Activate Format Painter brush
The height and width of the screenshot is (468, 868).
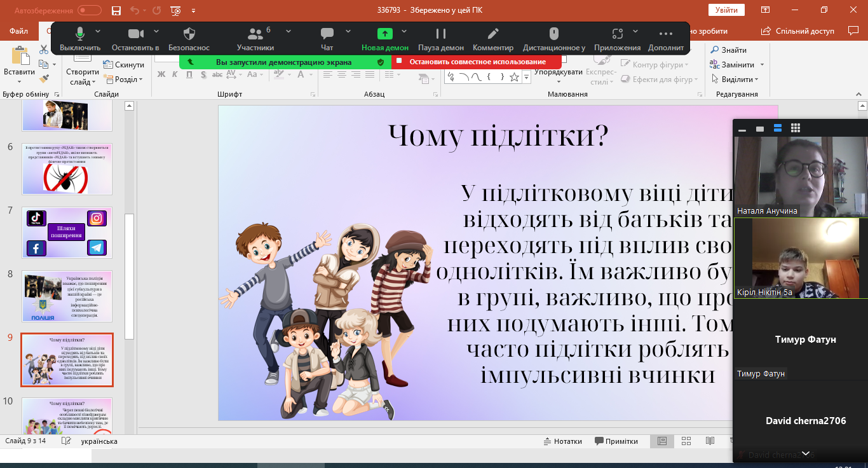(x=44, y=79)
